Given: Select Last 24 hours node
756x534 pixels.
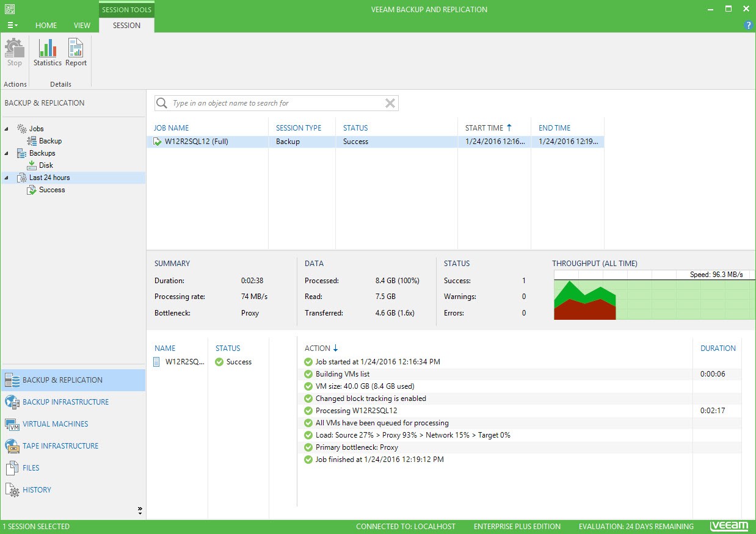Looking at the screenshot, I should point(49,178).
